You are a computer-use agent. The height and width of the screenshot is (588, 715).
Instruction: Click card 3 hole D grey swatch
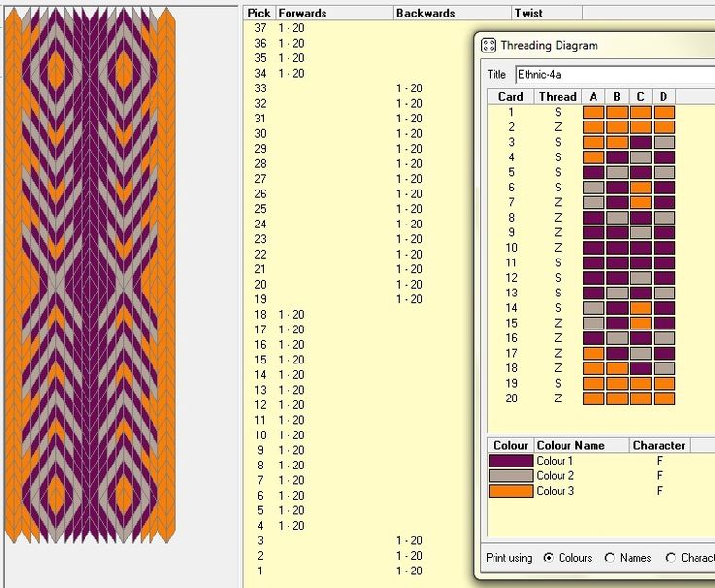(664, 142)
